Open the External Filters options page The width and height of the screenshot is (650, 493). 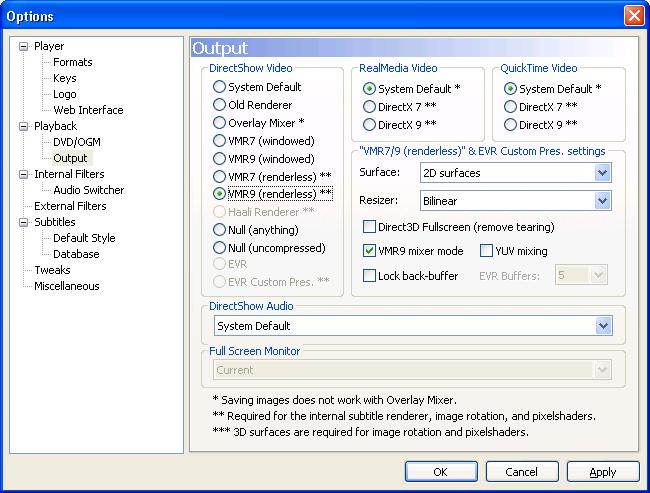[x=70, y=206]
